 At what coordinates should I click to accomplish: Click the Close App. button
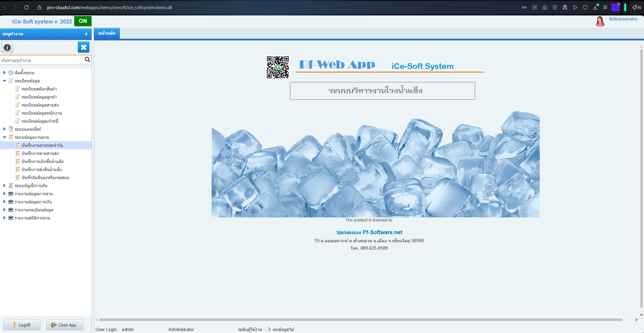pyautogui.click(x=65, y=325)
